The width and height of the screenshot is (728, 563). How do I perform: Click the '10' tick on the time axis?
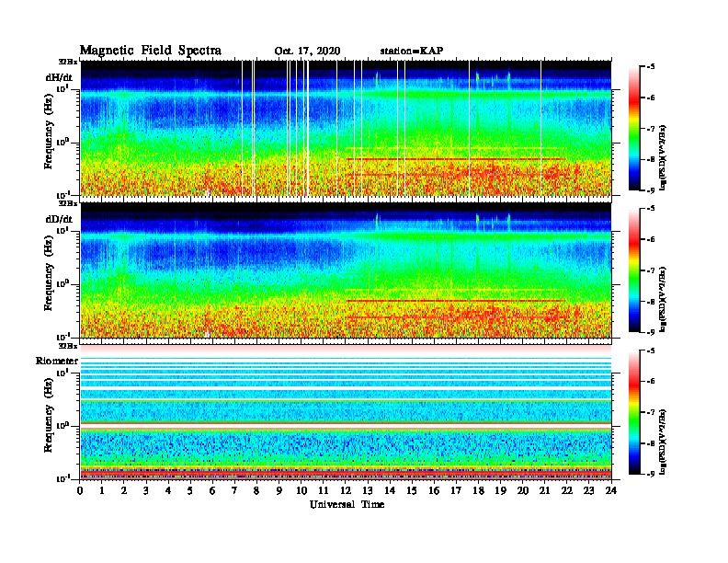(x=301, y=490)
